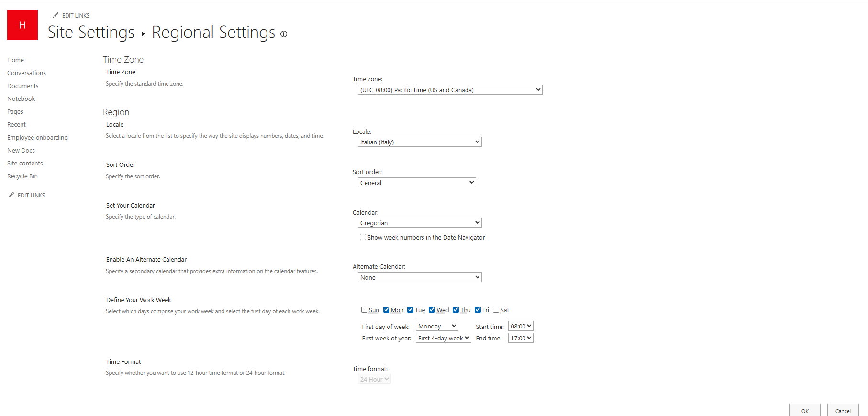Image resolution: width=868 pixels, height=416 pixels.
Task: Click the pencil icon beside top EDIT LINKS
Action: [56, 15]
